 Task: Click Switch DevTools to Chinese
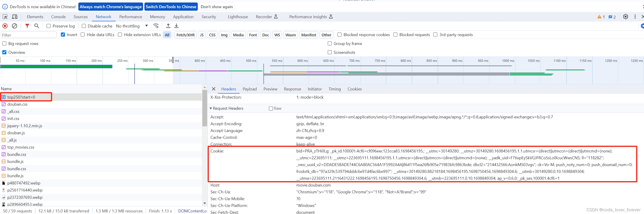pyautogui.click(x=171, y=7)
